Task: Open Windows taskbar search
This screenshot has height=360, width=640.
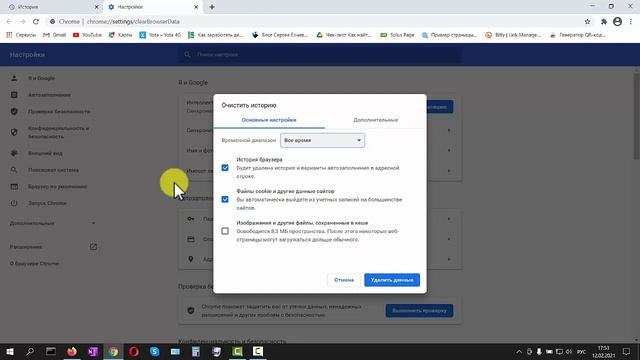Action: click(30, 351)
